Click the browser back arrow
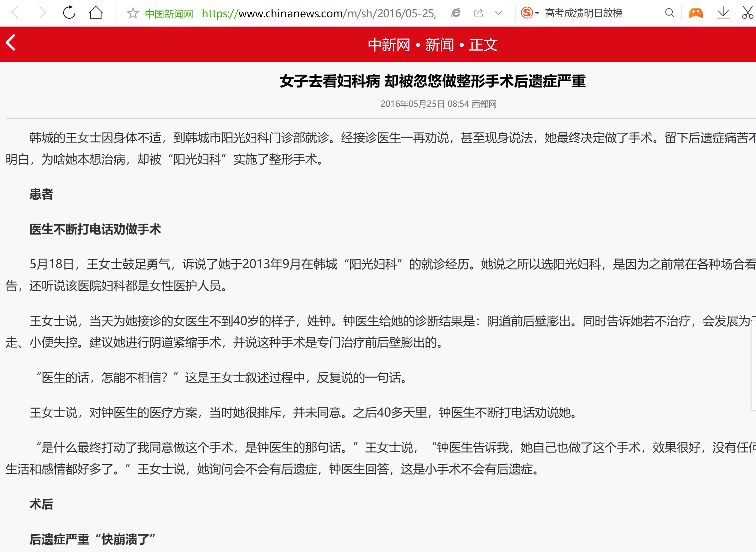This screenshot has height=552, width=756. click(15, 13)
